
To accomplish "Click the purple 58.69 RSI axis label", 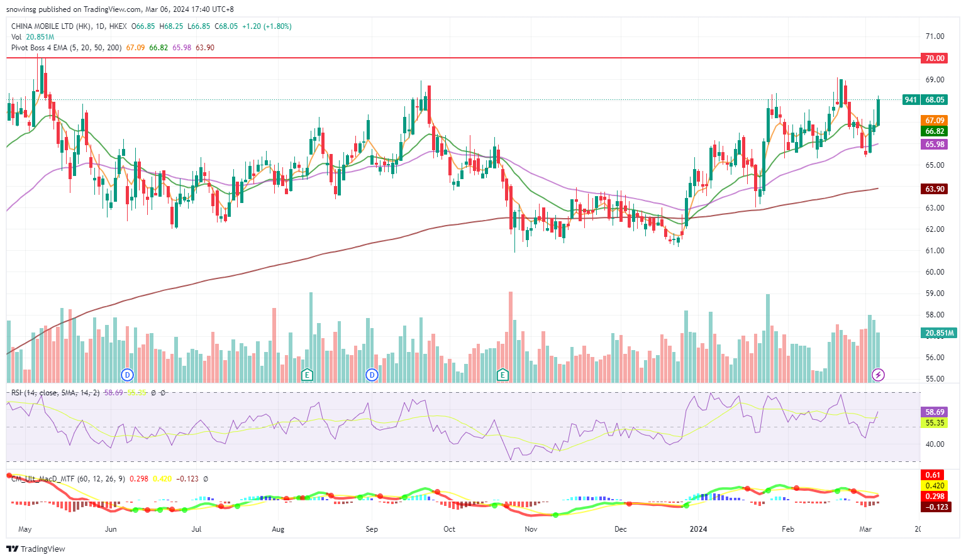I will pyautogui.click(x=935, y=412).
